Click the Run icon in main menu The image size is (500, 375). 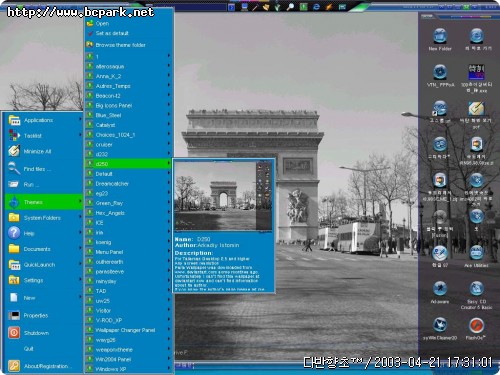(x=14, y=184)
